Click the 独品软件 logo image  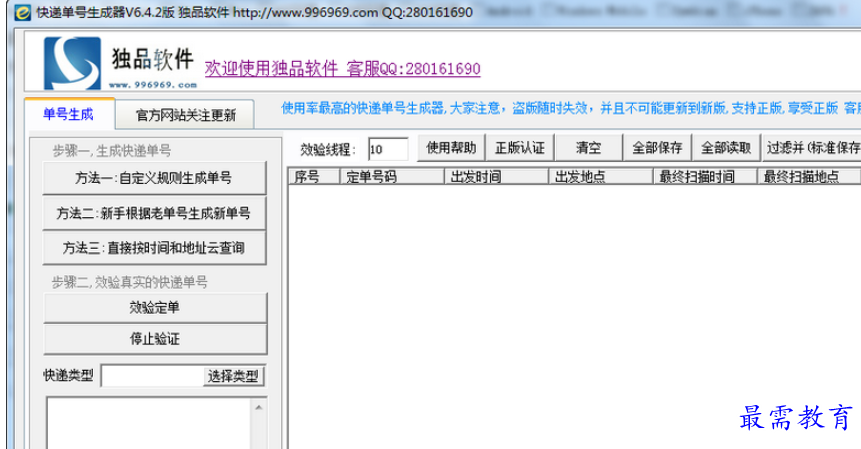[120, 63]
